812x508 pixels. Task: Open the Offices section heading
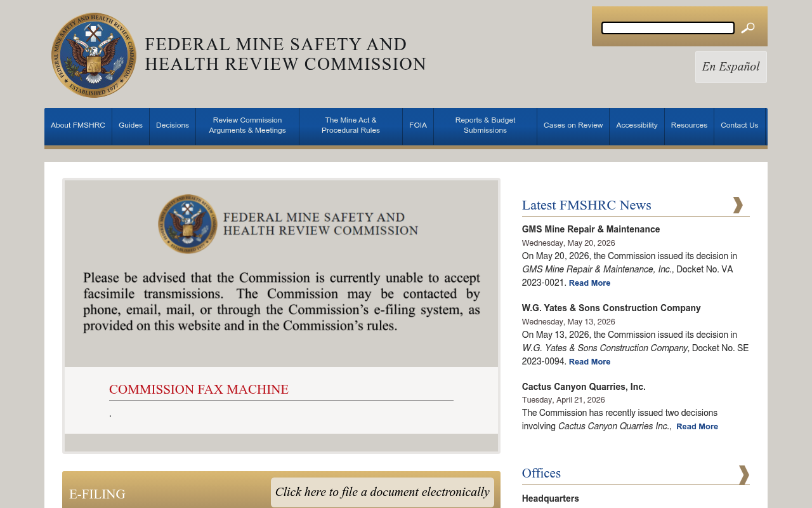pos(541,473)
